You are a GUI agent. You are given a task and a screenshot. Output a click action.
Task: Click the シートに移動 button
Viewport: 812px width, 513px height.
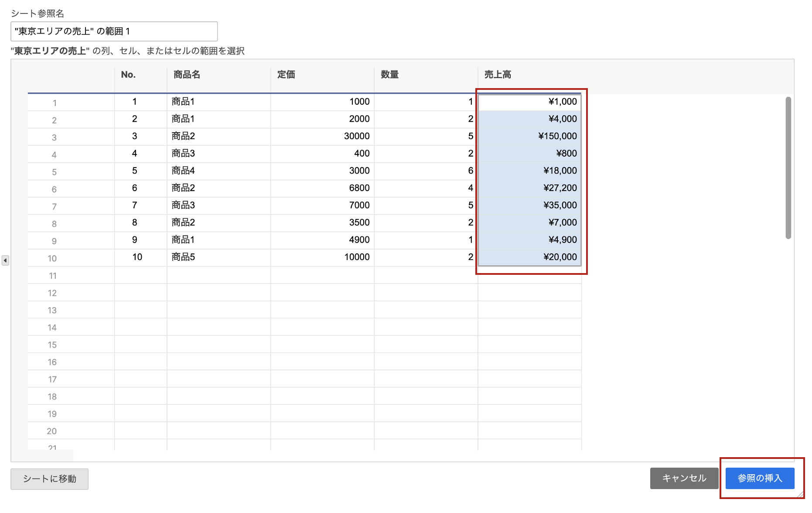click(50, 479)
